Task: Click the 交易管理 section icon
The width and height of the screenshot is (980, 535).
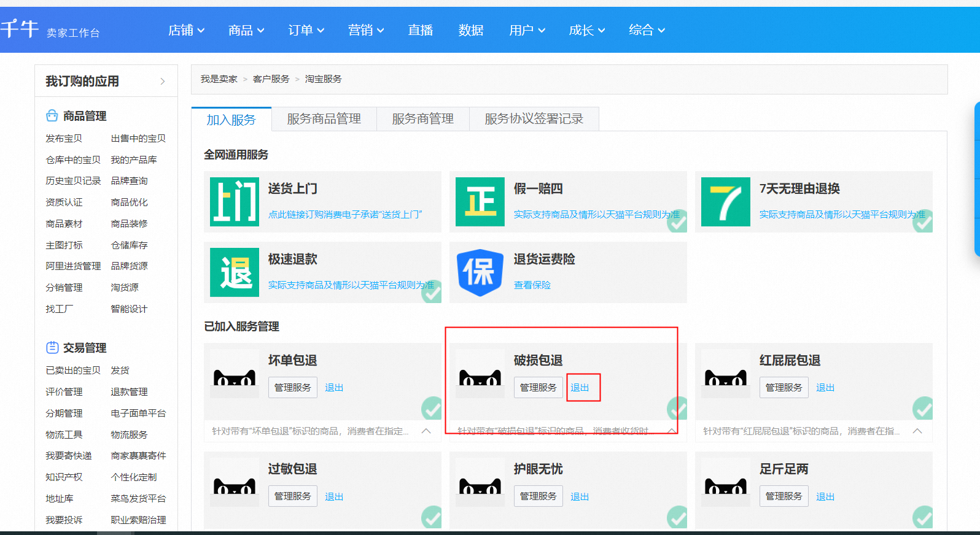Action: [x=52, y=347]
